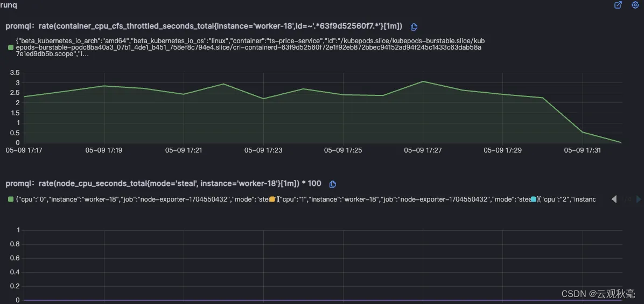Click the 05-09 17:31 axis label
This screenshot has height=304, width=644.
[x=583, y=150]
